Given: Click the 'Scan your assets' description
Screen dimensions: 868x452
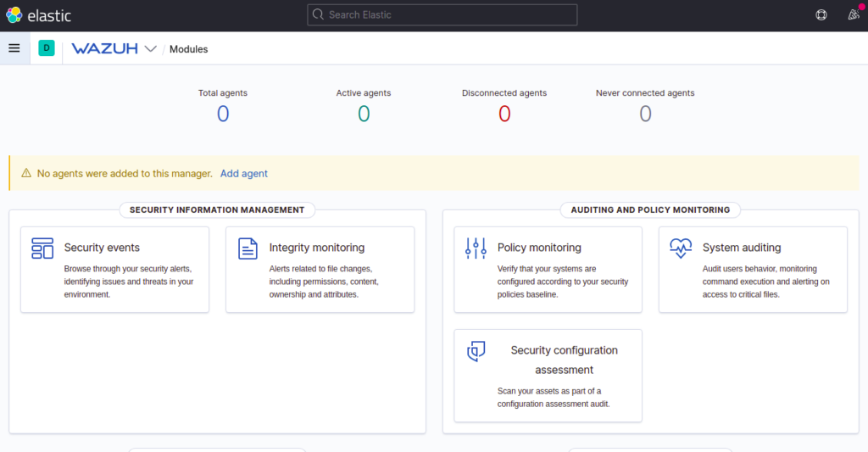Looking at the screenshot, I should [554, 397].
